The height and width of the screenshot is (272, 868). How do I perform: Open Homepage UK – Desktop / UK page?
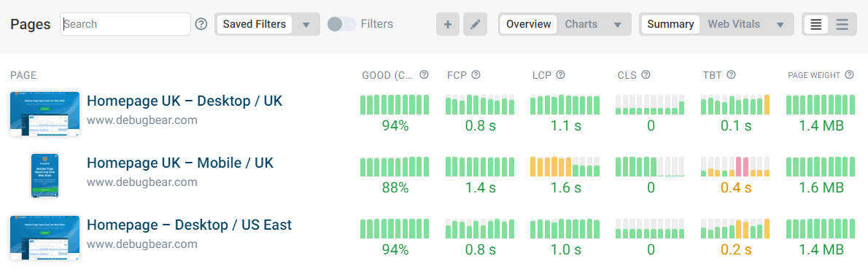point(185,101)
